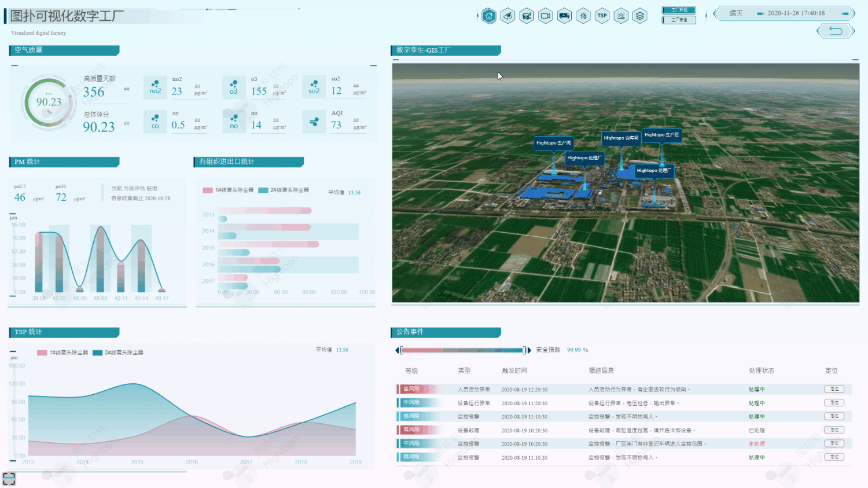
Task: Switch to the 工厂环保 tab
Action: (x=679, y=10)
